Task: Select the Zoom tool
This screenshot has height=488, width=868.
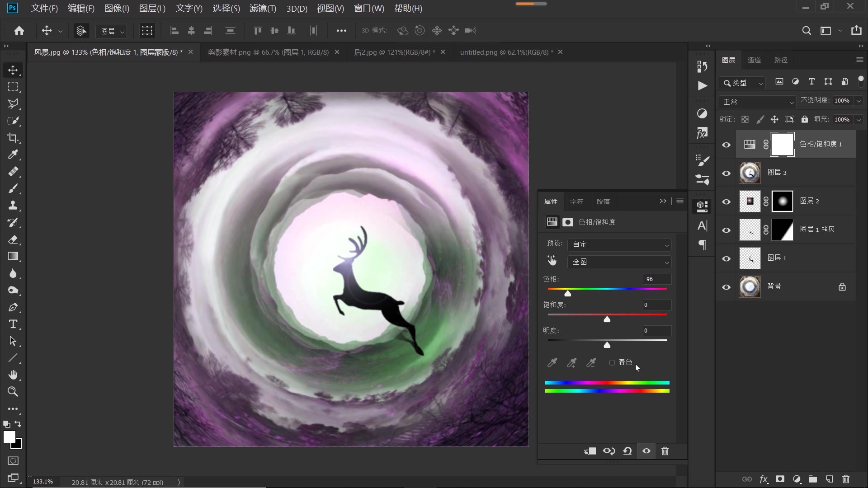Action: click(13, 392)
